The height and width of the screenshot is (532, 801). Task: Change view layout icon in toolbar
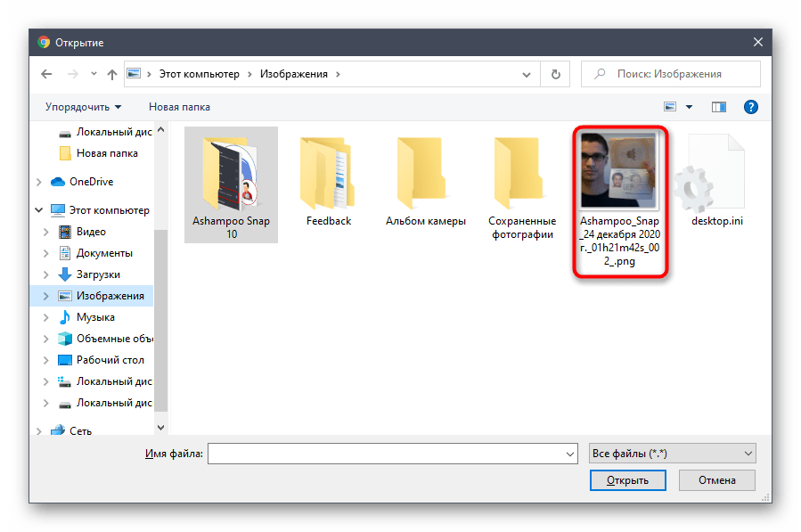pyautogui.click(x=670, y=107)
